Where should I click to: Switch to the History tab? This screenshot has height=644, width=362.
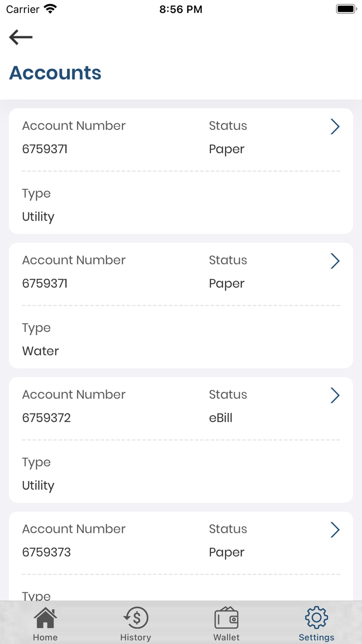click(135, 637)
